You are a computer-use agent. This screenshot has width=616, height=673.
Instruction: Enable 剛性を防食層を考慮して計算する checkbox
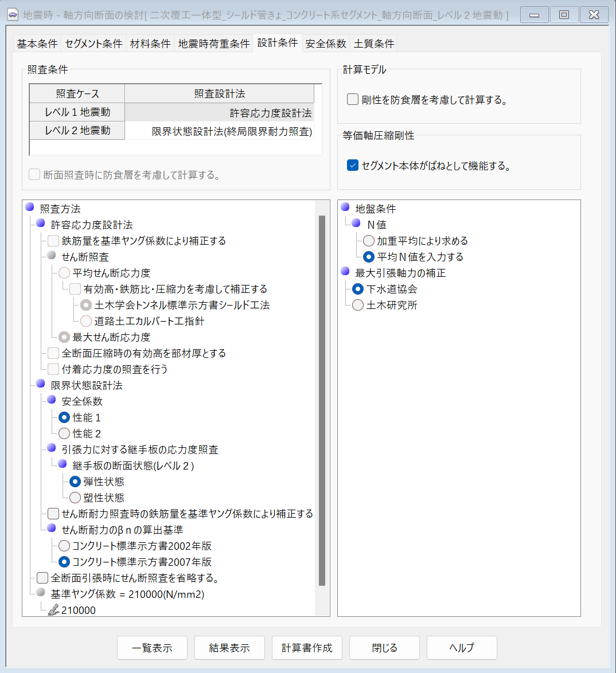click(353, 100)
